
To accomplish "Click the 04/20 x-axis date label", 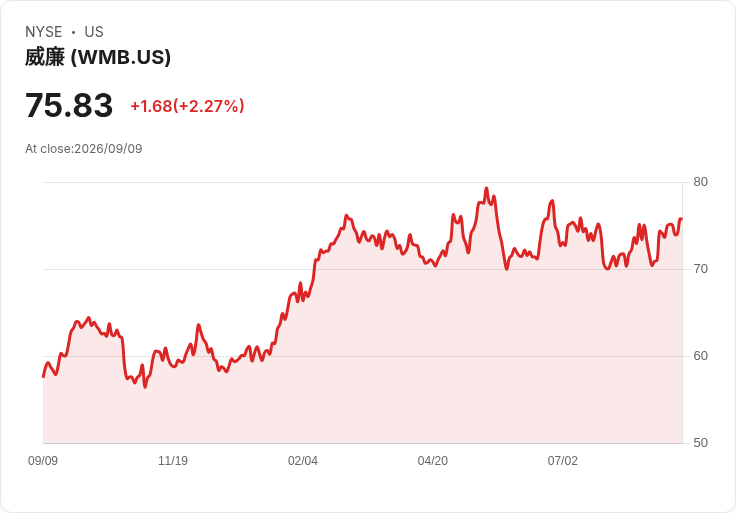I will pyautogui.click(x=433, y=461).
